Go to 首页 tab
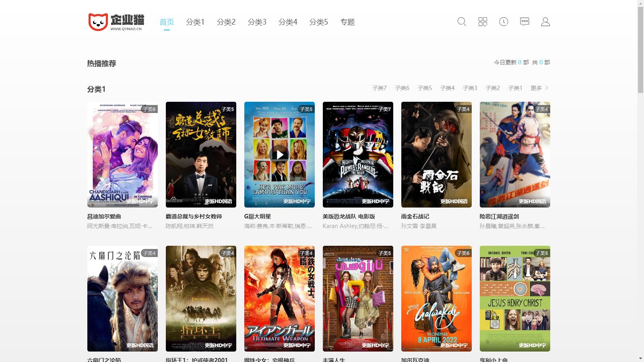 [x=167, y=22]
